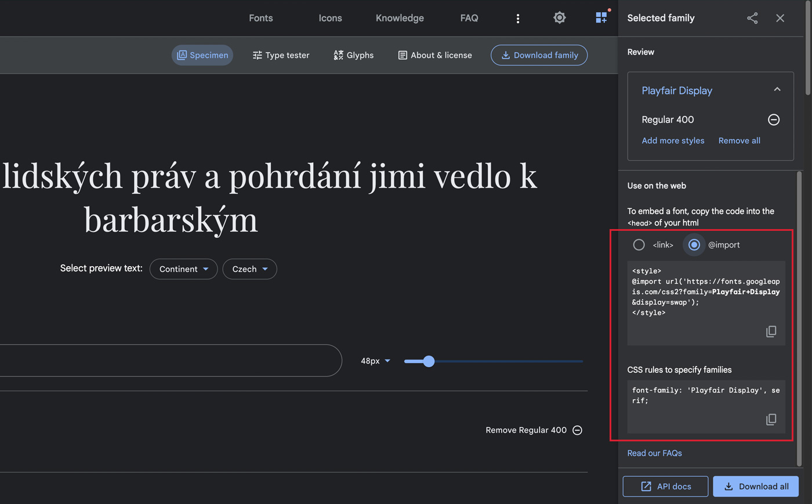Viewport: 812px width, 504px height.
Task: Open the Continent preview text dropdown
Action: 183,269
